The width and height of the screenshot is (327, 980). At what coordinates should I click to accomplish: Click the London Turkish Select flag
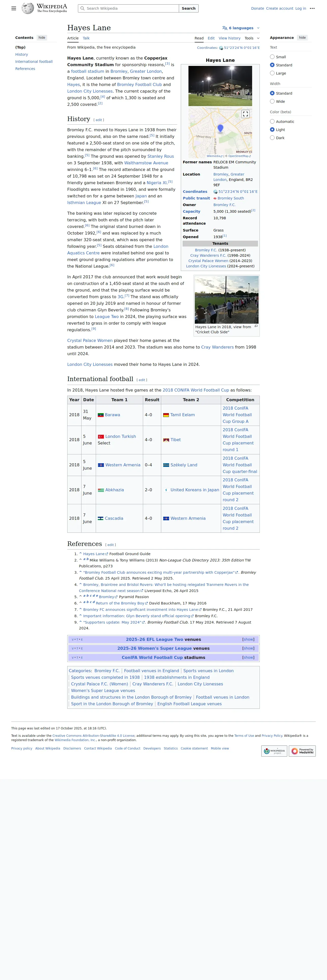pyautogui.click(x=101, y=437)
